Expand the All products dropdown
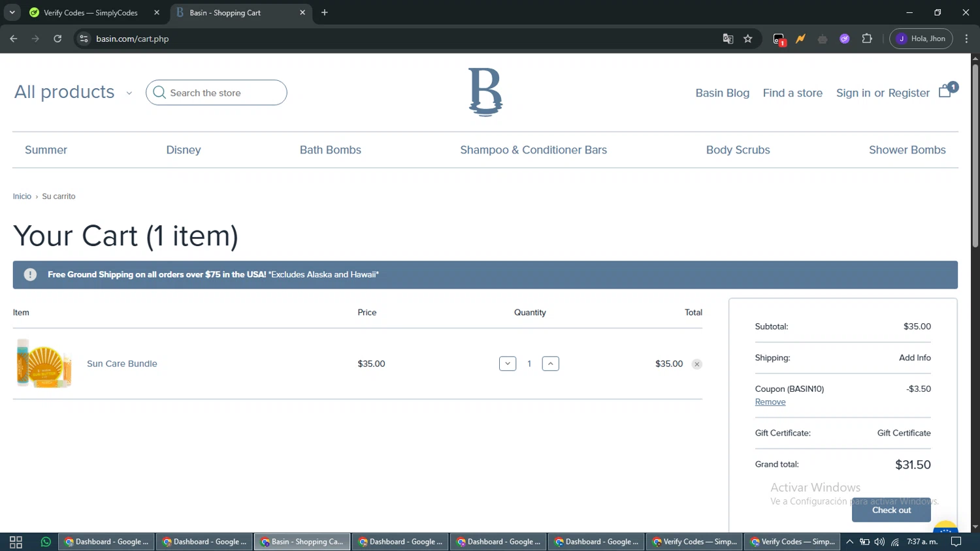 tap(73, 92)
